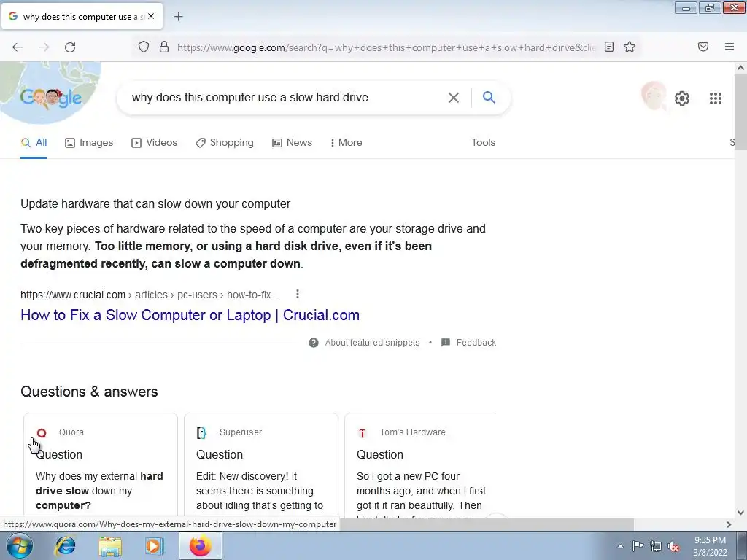Open Google quick settings gear
Screen dimensions: 747x560
(x=682, y=98)
